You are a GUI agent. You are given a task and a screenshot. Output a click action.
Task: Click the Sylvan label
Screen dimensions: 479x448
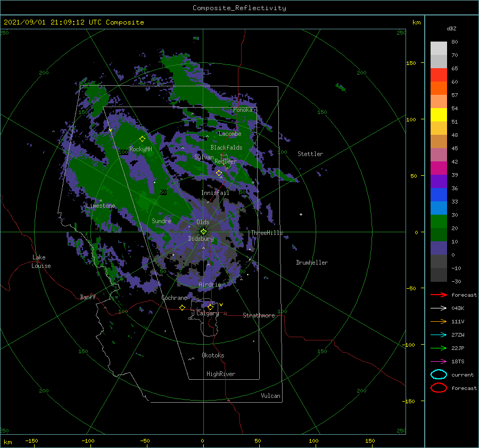point(204,157)
